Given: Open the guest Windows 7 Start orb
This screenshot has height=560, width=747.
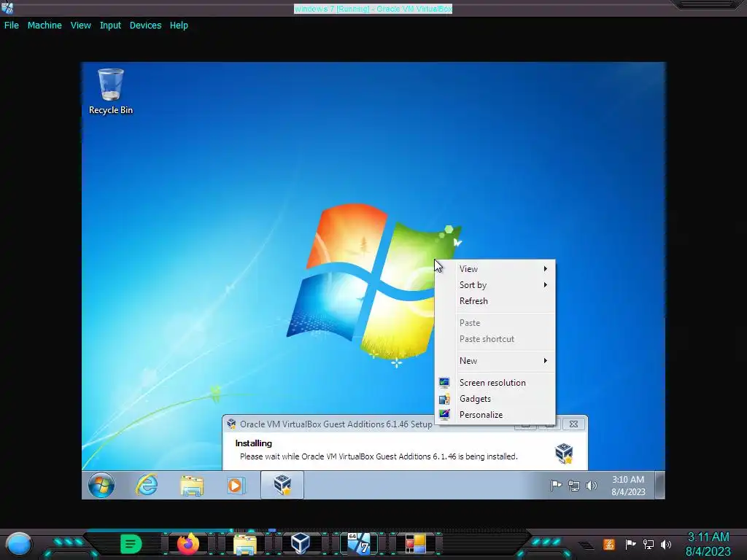Looking at the screenshot, I should point(101,485).
